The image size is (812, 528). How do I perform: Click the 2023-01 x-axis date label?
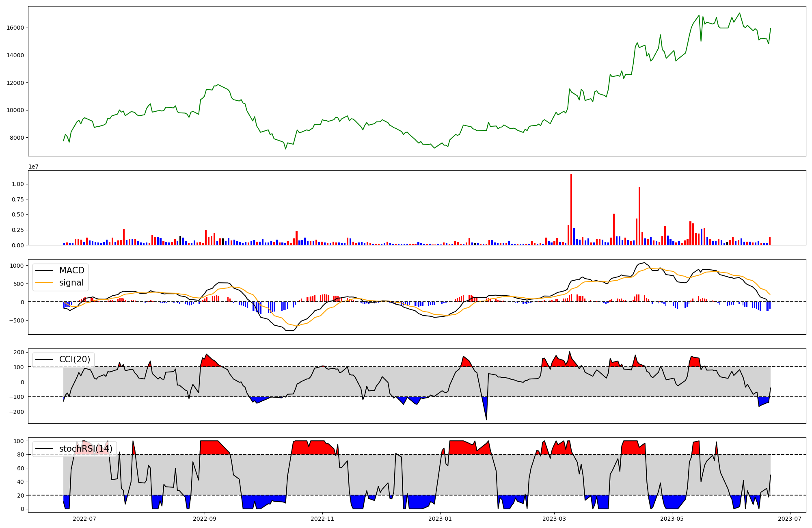(x=440, y=519)
